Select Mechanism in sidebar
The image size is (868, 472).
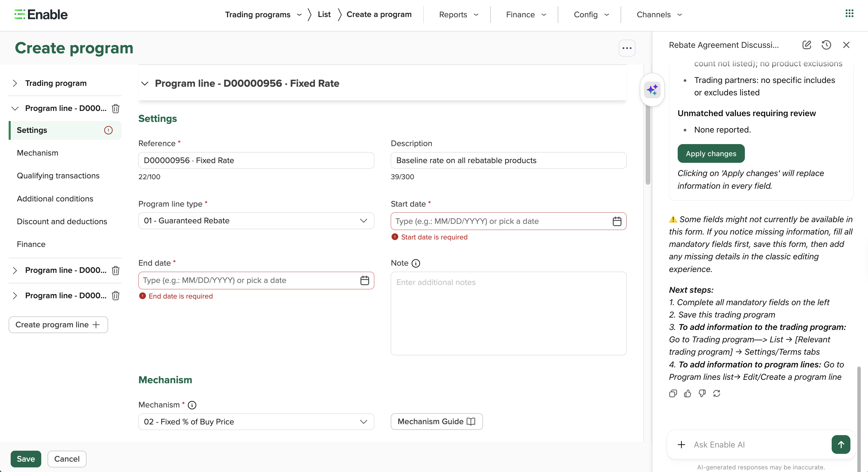[37, 153]
